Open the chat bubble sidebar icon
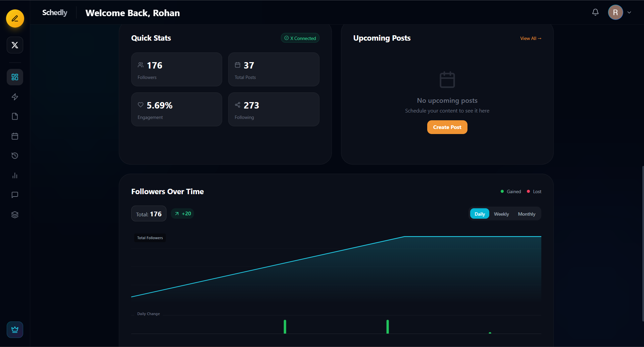The height and width of the screenshot is (347, 644). pyautogui.click(x=15, y=195)
